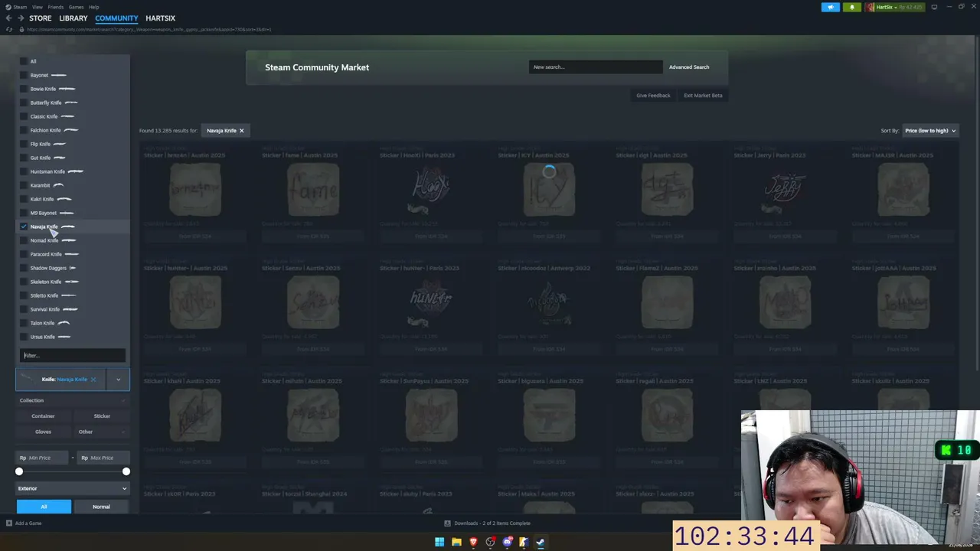980x551 pixels.
Task: Check the All knives checkbox
Action: (24, 61)
